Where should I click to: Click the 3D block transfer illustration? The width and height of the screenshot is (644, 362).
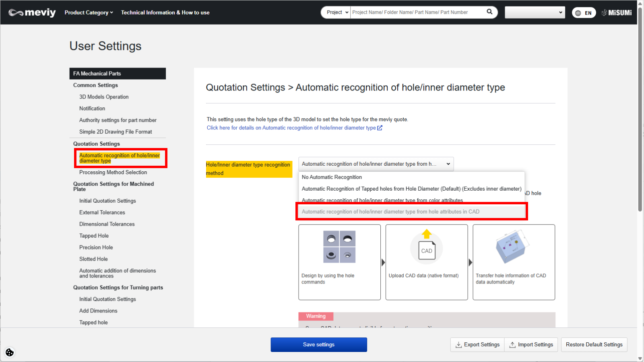pos(511,246)
